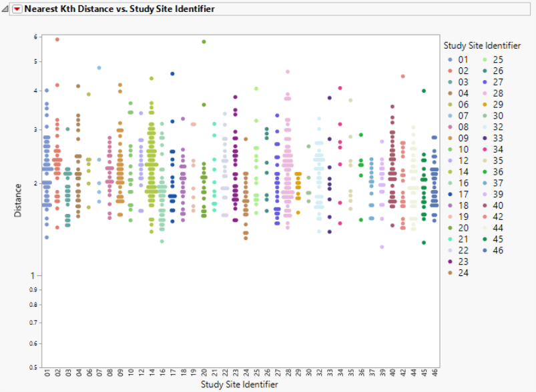Select legend entry 22
Screen dimensions: 536x392
(458, 250)
